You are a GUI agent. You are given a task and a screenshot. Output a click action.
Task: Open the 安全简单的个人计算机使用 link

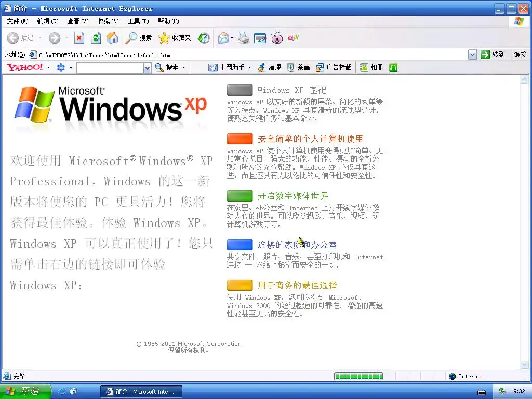point(310,139)
